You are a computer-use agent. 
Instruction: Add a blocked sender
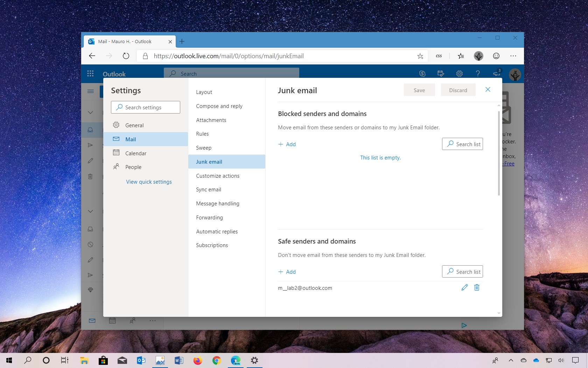pos(287,144)
